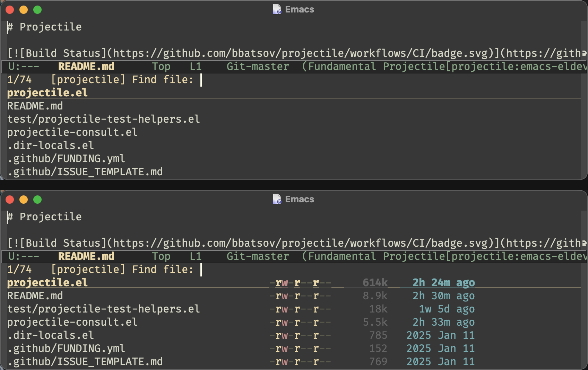Click Top position indicator in top mode line
This screenshot has width=588, height=370.
tap(161, 66)
